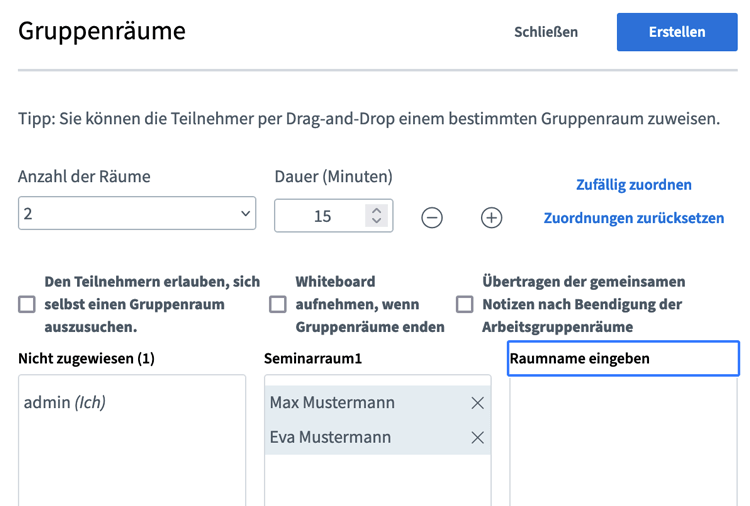Click the Anzahl der Räume label
The height and width of the screenshot is (506, 750).
click(84, 176)
